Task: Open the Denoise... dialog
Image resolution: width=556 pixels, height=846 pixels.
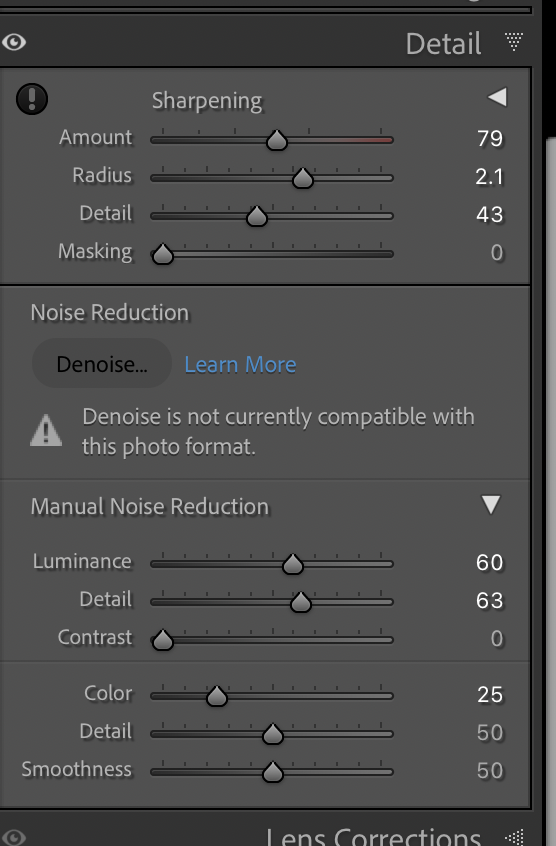Action: click(x=102, y=364)
